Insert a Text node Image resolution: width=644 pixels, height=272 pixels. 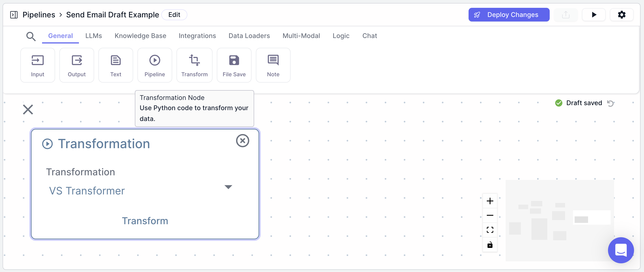[116, 65]
